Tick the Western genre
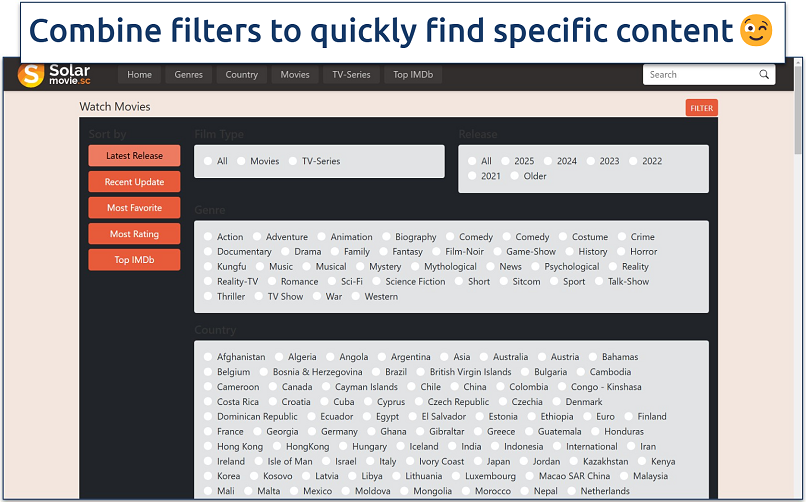Viewport: 806px width, 502px height. point(355,296)
